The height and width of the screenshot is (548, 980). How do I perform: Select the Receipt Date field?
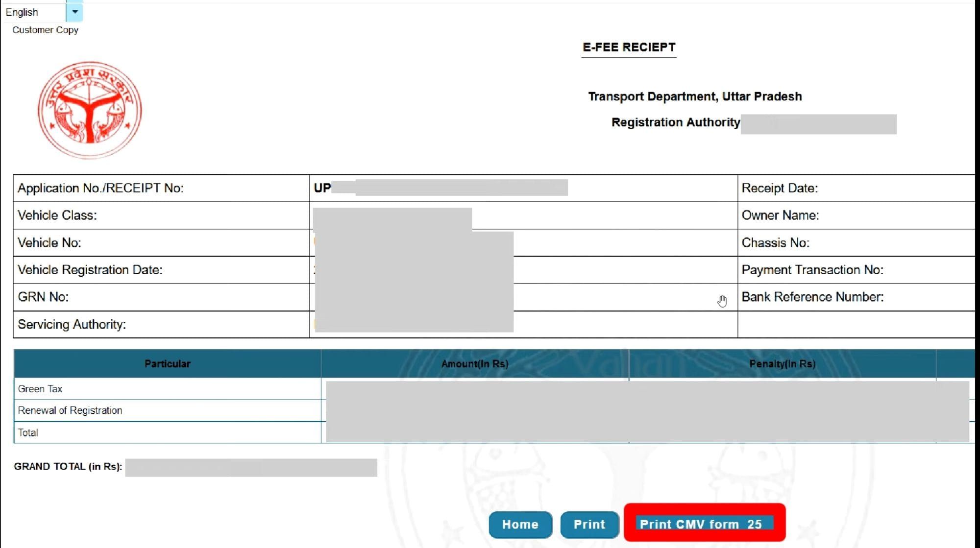pos(780,188)
